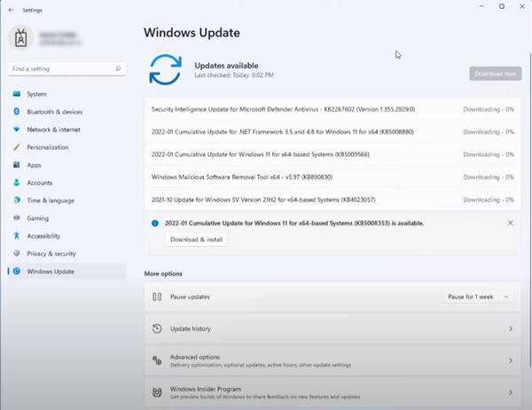Open Time & language label
Screen dimensions: 532x410
pyautogui.click(x=51, y=201)
